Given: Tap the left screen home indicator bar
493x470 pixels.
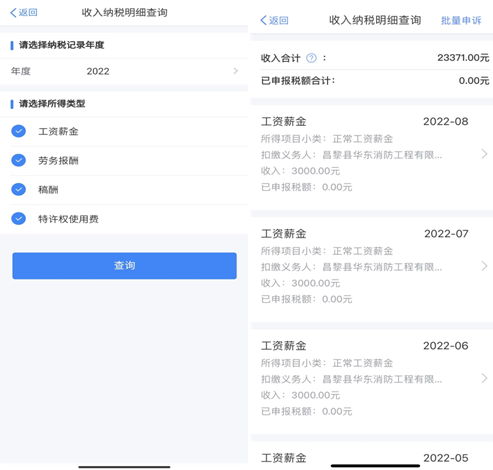Looking at the screenshot, I should [124, 467].
